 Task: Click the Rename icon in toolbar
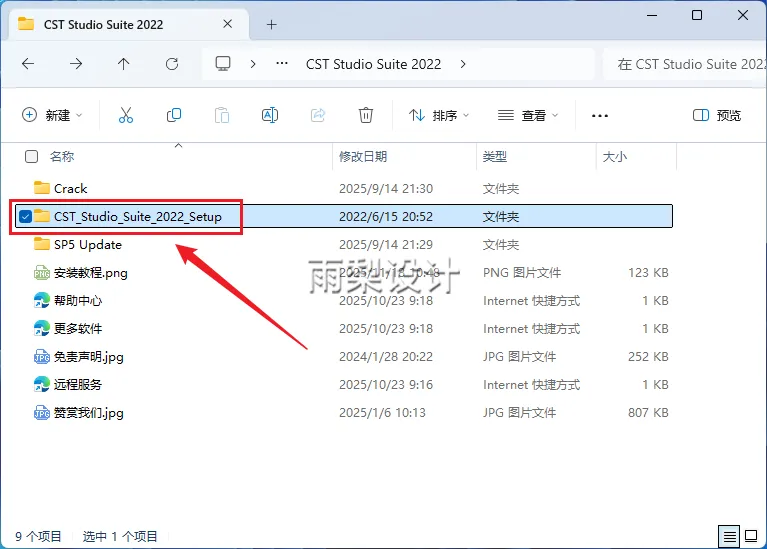pyautogui.click(x=270, y=115)
